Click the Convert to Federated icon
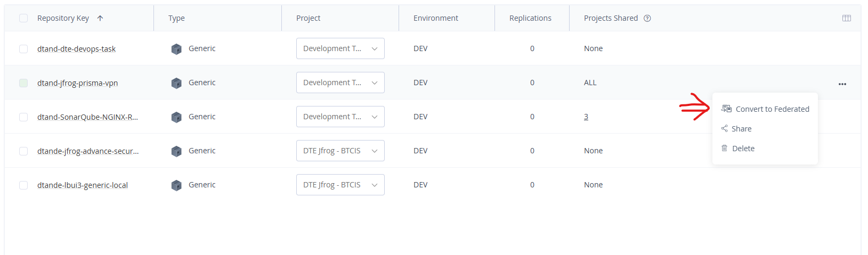 tap(726, 109)
